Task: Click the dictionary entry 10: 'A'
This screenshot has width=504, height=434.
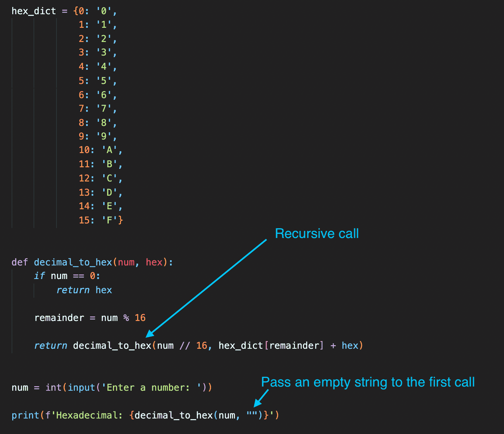Action: pyautogui.click(x=100, y=150)
